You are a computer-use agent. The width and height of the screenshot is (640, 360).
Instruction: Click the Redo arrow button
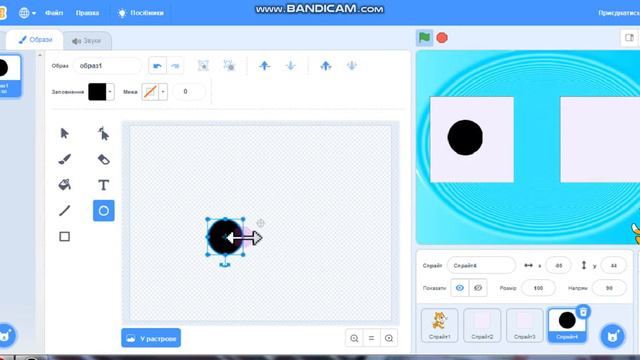[x=175, y=66]
